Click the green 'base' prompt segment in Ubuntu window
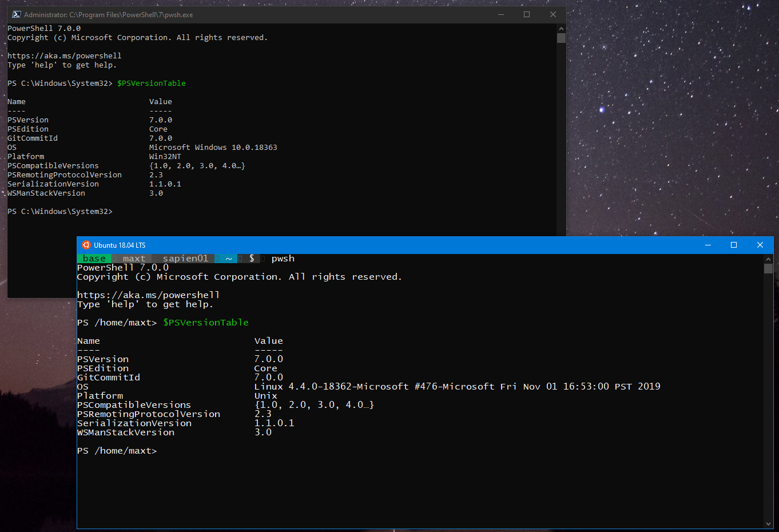 [x=94, y=259]
